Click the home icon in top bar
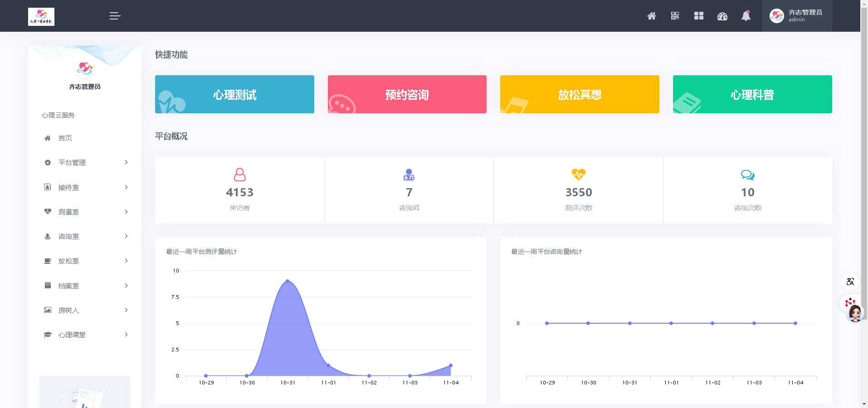This screenshot has height=408, width=868. pyautogui.click(x=651, y=16)
